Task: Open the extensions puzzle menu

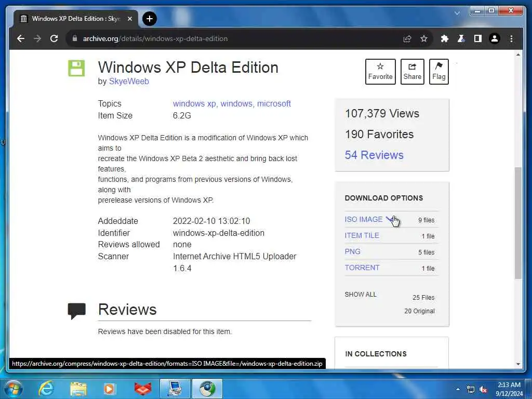Action: click(x=445, y=38)
